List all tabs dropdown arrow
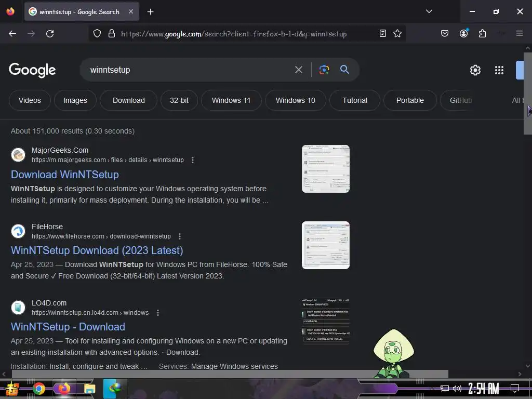This screenshot has width=532, height=399. point(429,11)
